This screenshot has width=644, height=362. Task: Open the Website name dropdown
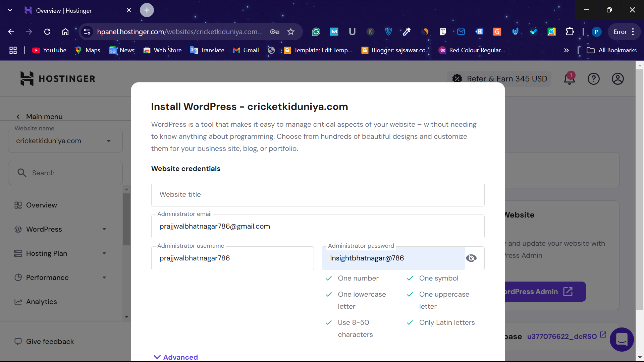65,141
